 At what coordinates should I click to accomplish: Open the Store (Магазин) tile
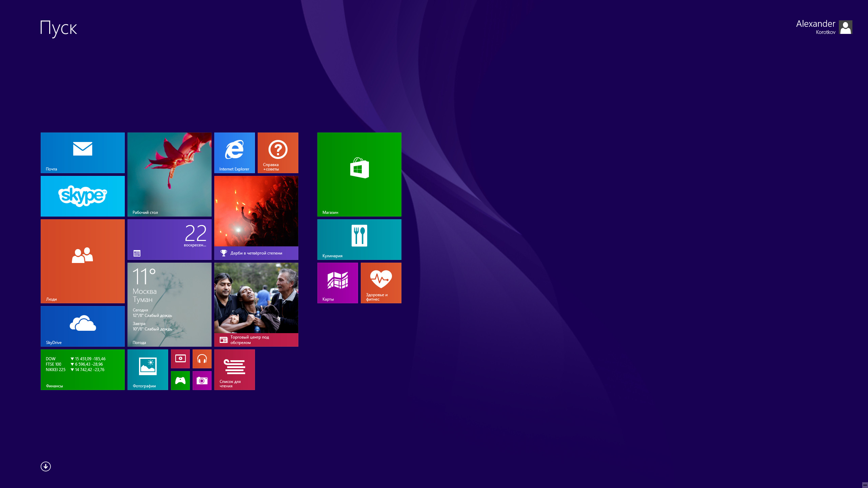[x=359, y=174]
